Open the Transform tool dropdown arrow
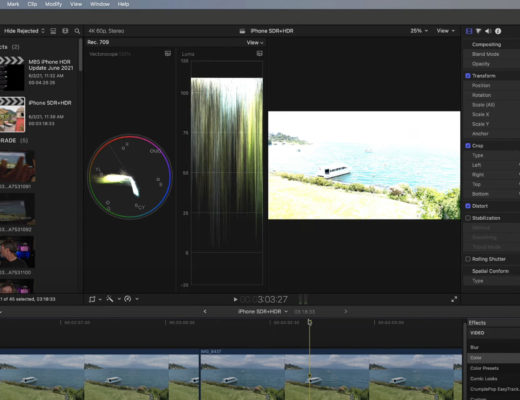520x400 pixels. click(x=100, y=299)
